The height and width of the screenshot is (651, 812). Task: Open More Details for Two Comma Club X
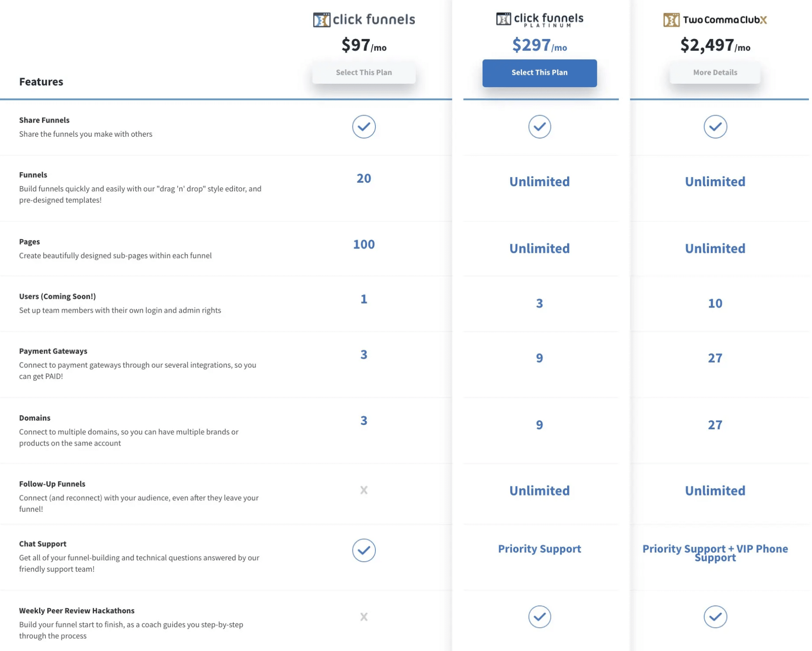point(715,72)
